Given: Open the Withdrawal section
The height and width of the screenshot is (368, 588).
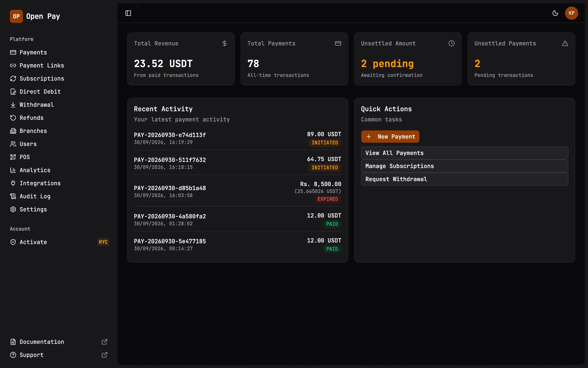Looking at the screenshot, I should point(59,105).
